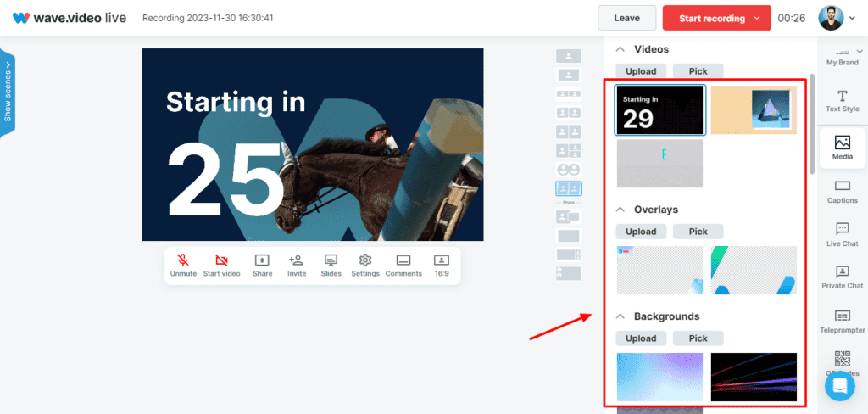868x414 pixels.
Task: Select the green and blue shapes overlay
Action: 754,270
